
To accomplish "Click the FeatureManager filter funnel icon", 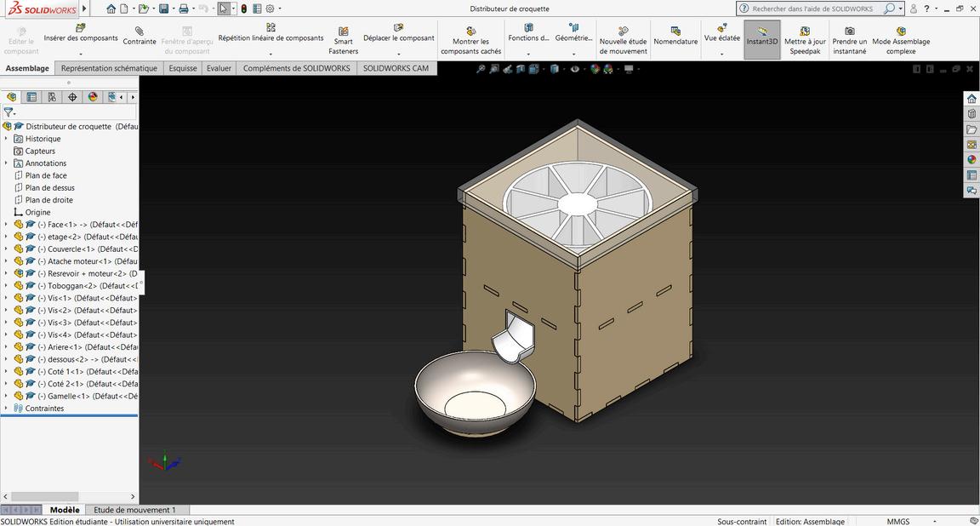I will pos(9,112).
